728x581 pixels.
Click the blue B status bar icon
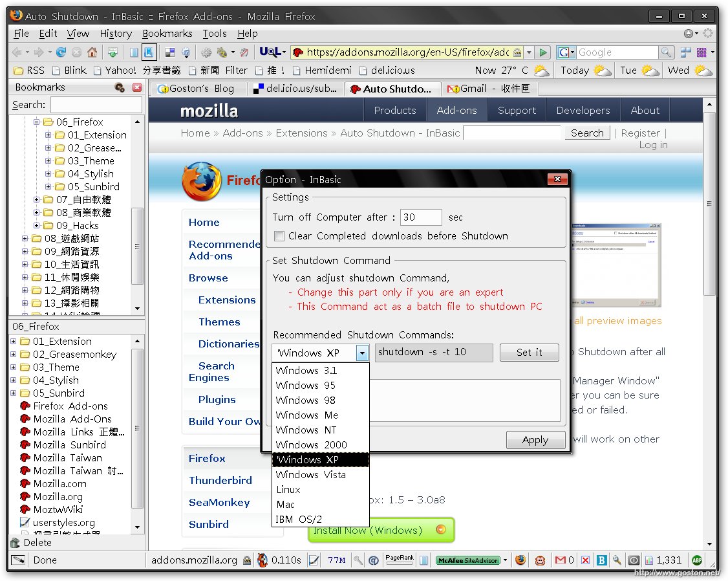pyautogui.click(x=601, y=560)
